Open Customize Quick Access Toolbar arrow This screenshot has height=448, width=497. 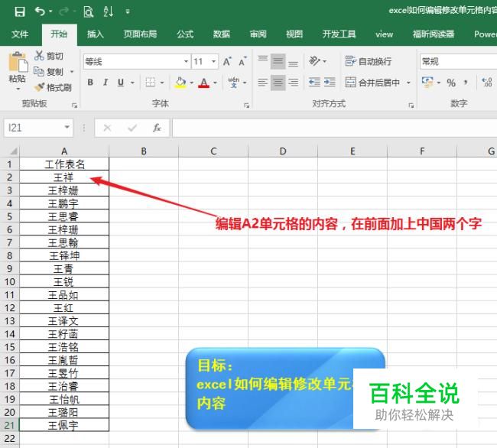(128, 12)
